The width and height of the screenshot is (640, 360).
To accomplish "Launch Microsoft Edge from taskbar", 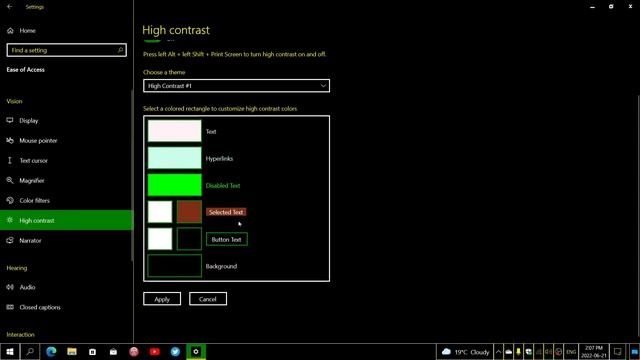I will point(51,351).
